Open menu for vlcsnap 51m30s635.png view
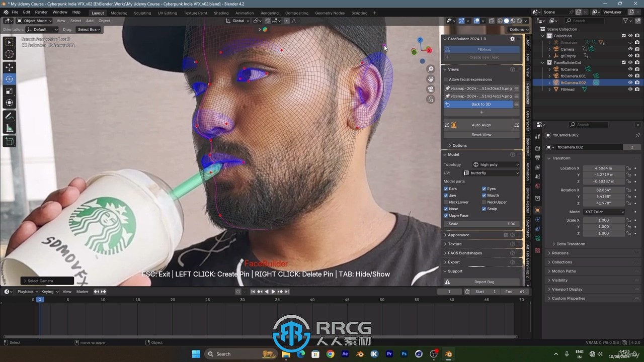Image resolution: width=644 pixels, height=362 pixels. point(516,88)
